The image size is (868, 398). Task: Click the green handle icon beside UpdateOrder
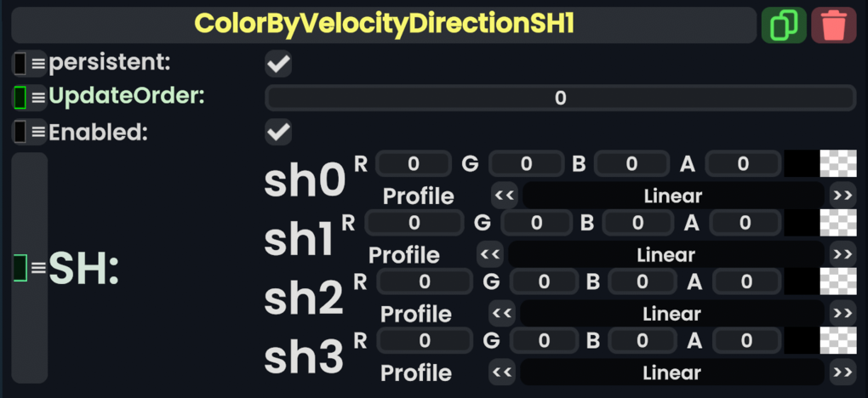click(x=29, y=98)
